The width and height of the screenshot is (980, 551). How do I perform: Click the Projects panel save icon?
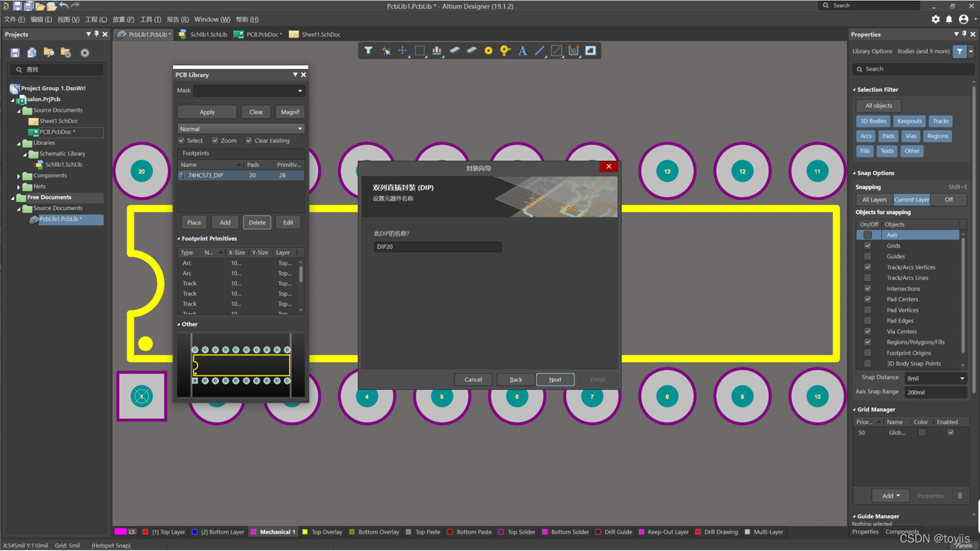tap(15, 53)
